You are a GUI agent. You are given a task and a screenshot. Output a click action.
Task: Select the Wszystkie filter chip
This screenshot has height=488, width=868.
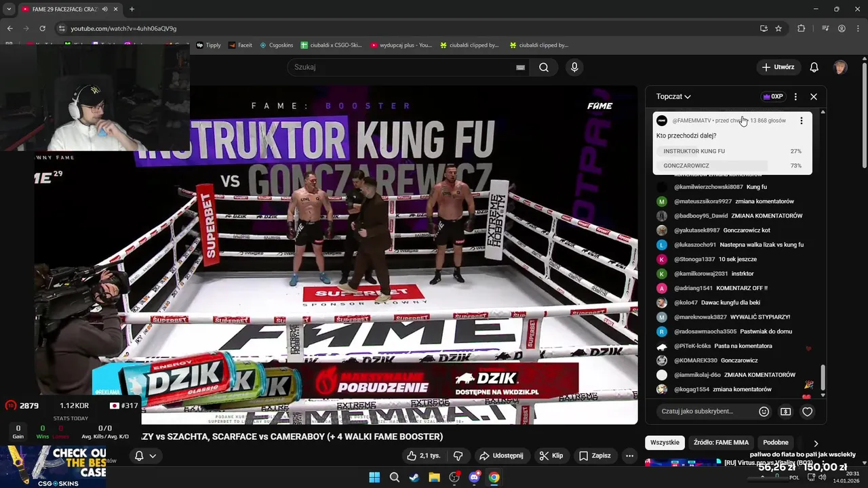click(665, 443)
